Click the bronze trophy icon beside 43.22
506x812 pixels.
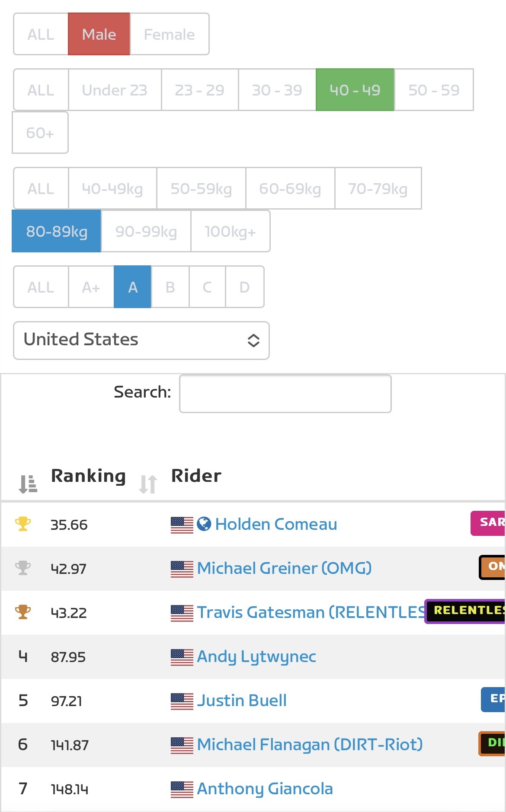pos(23,612)
